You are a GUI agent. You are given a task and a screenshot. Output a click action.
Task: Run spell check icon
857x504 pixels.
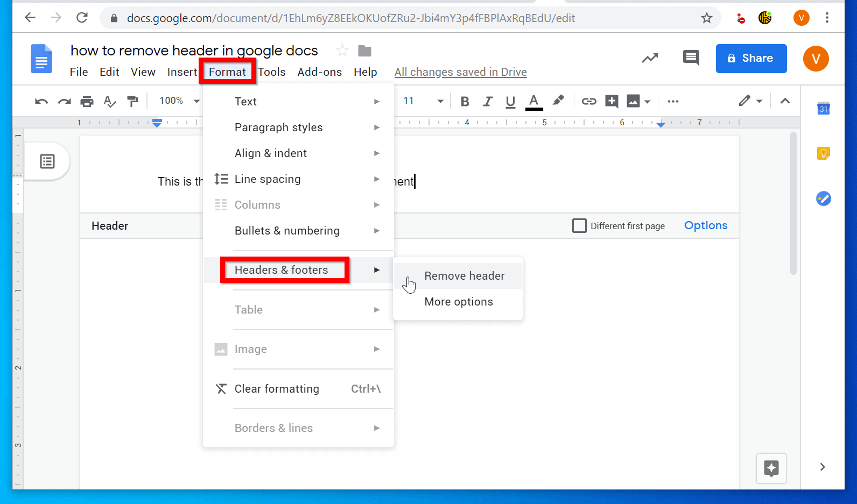click(110, 101)
